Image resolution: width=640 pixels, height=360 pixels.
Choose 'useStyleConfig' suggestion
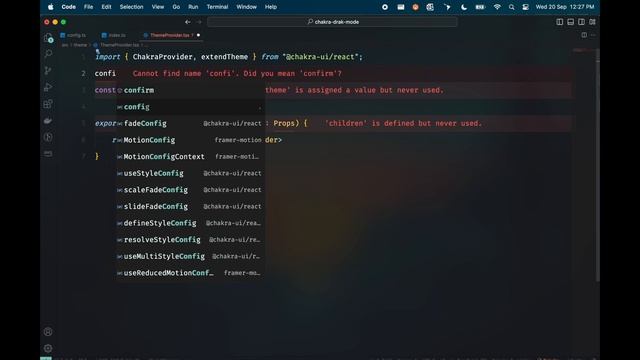191,173
